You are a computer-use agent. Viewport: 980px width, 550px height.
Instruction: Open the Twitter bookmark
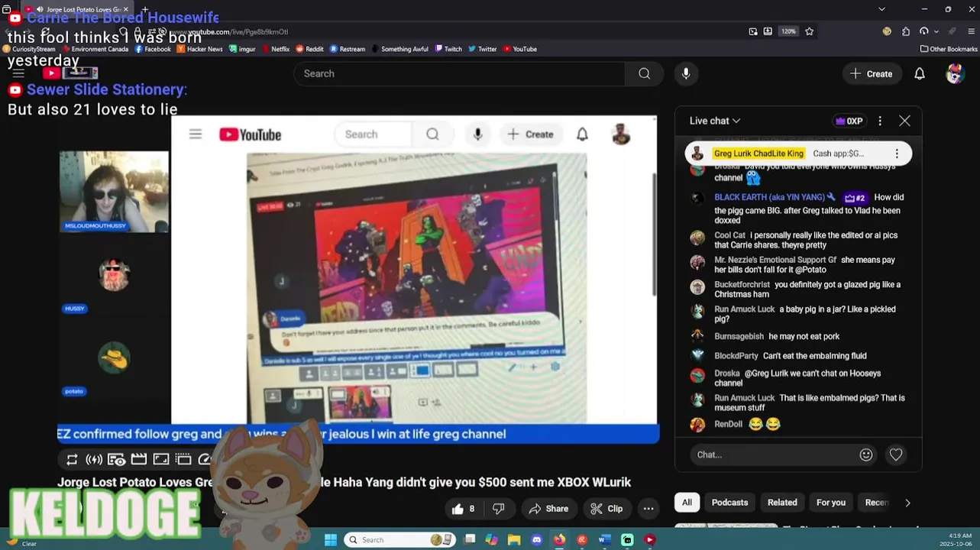[x=482, y=49]
